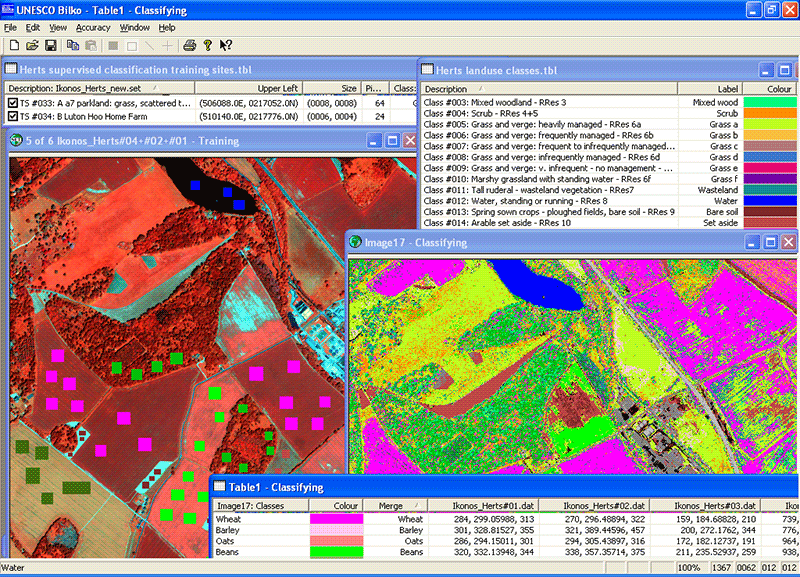Open the Accuracy menu

93,28
